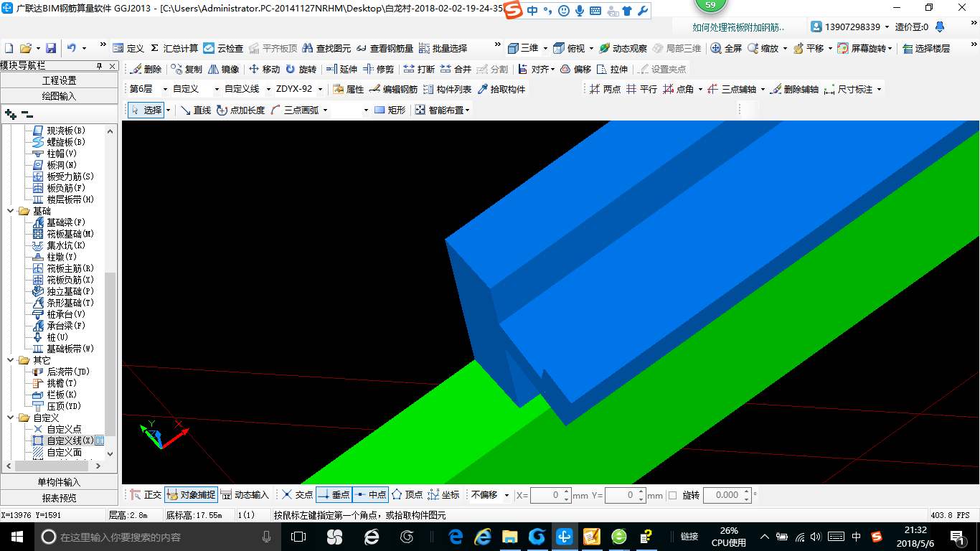Activate 批量选择 batch select
The width and height of the screenshot is (980, 551).
[443, 48]
